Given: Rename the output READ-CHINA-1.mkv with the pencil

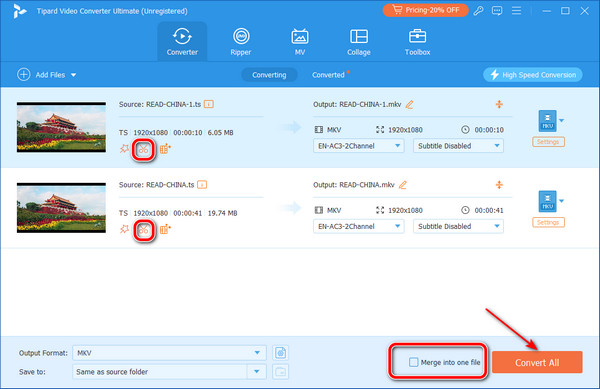Looking at the screenshot, I should [409, 104].
